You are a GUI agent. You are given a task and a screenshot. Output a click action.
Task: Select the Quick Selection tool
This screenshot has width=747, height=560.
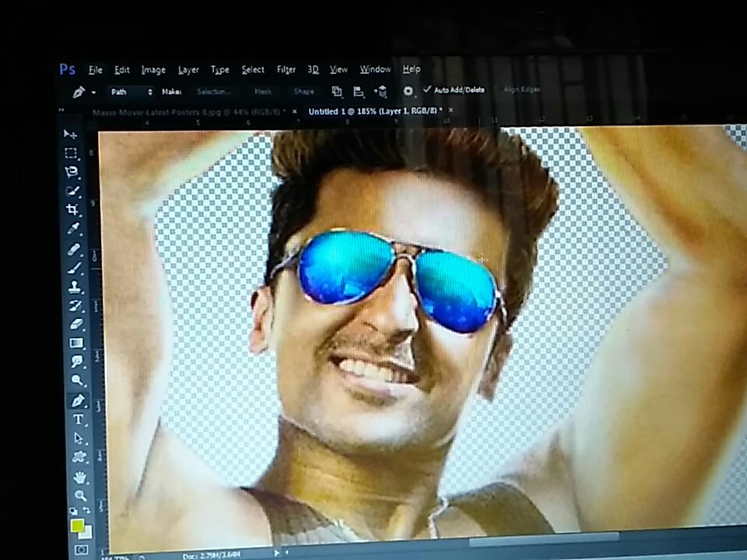click(72, 191)
